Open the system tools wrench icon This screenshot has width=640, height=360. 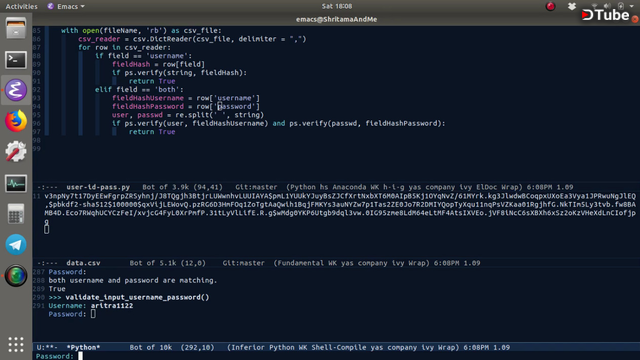16,152
